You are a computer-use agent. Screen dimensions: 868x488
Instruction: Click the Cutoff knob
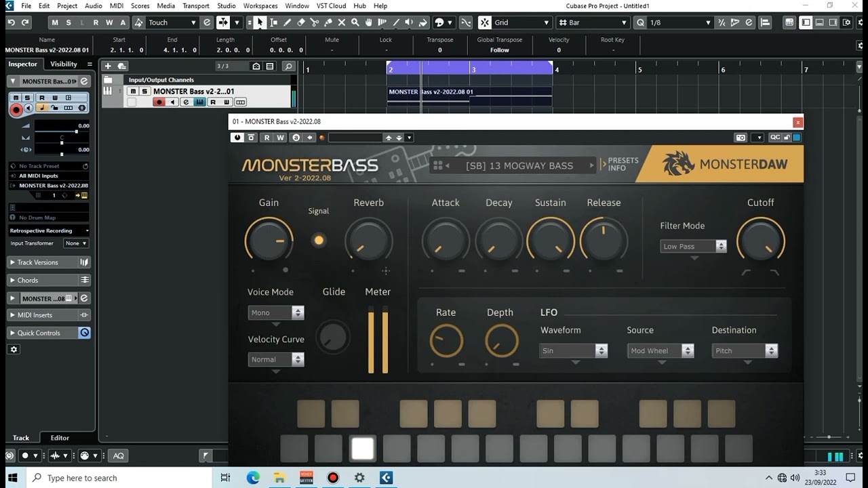click(x=761, y=241)
